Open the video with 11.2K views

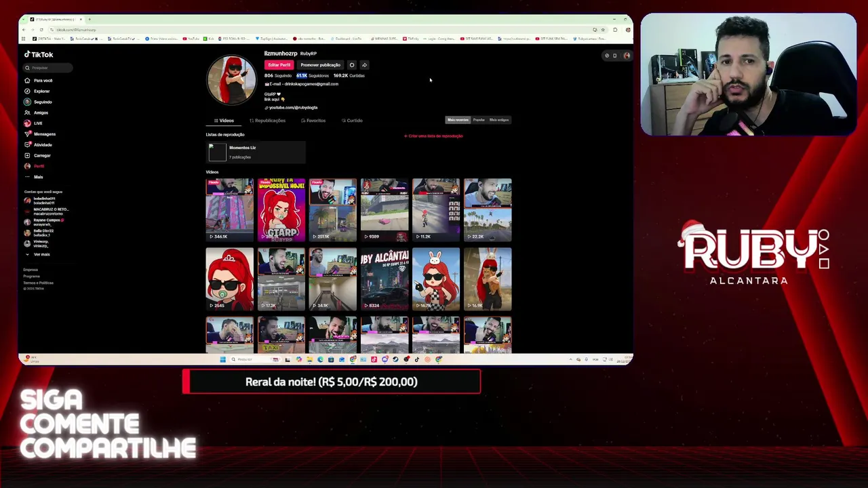pos(436,209)
